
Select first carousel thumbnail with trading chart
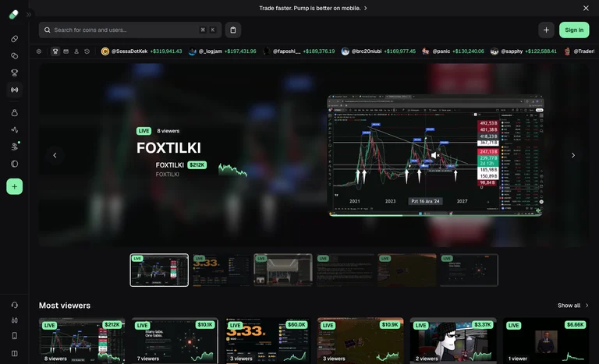[x=159, y=270]
